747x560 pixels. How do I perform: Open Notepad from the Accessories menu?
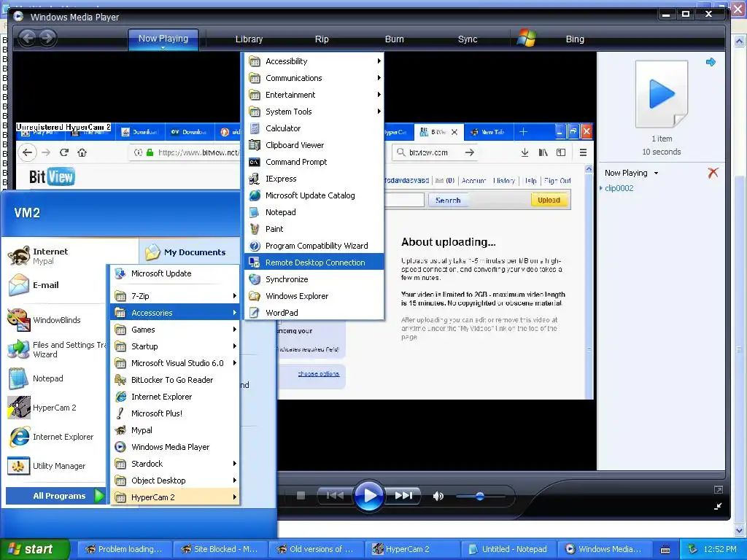coord(314,212)
